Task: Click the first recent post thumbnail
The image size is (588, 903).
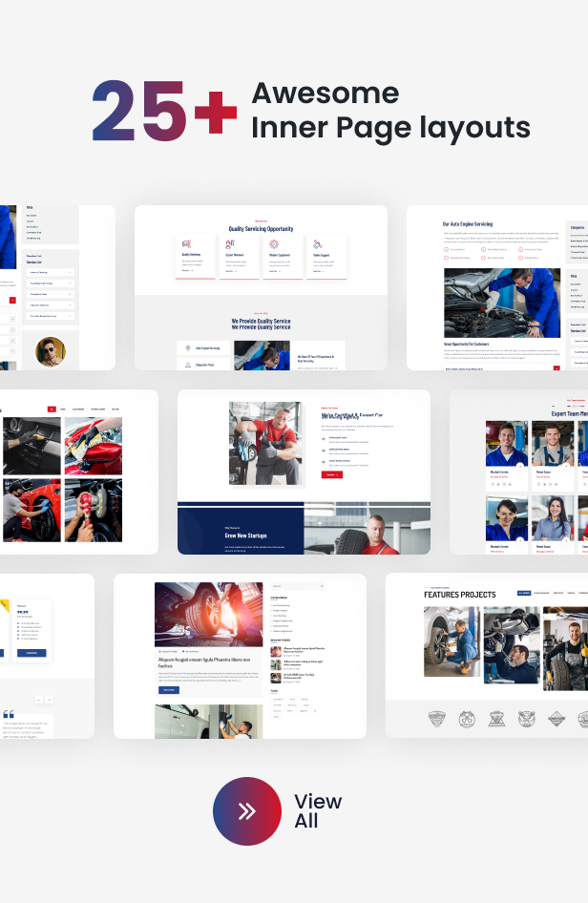Action: coord(276,651)
